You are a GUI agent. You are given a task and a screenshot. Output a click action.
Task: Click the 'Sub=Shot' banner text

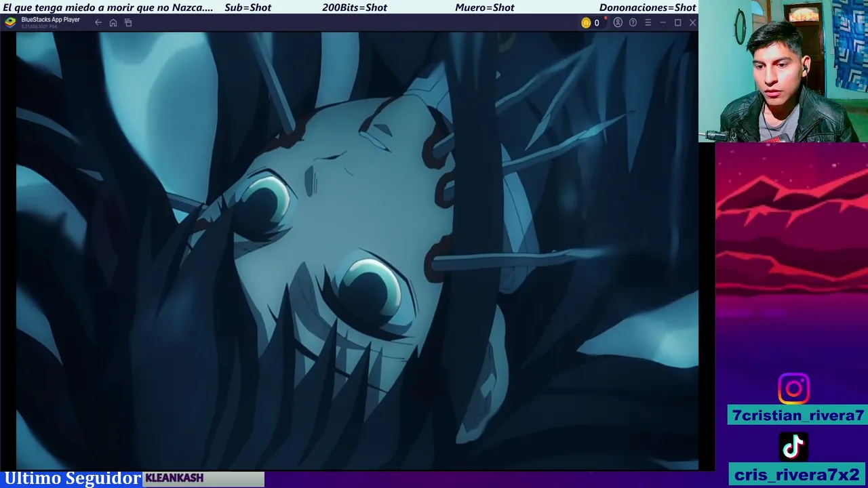coord(248,7)
